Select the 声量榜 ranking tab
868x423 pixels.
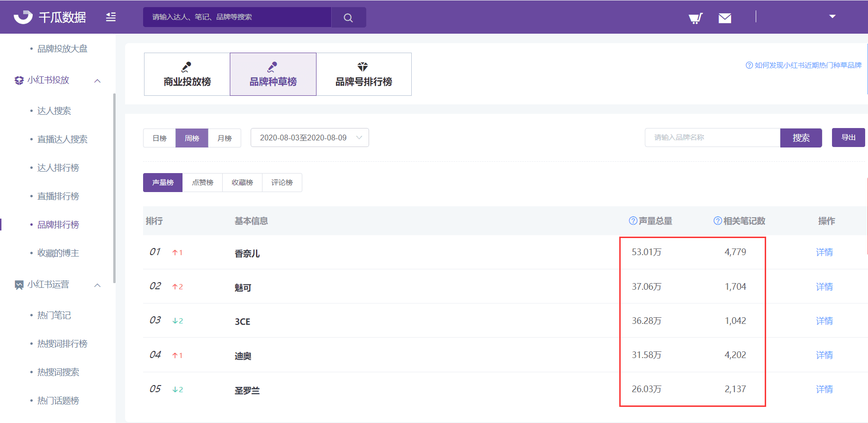tap(163, 183)
